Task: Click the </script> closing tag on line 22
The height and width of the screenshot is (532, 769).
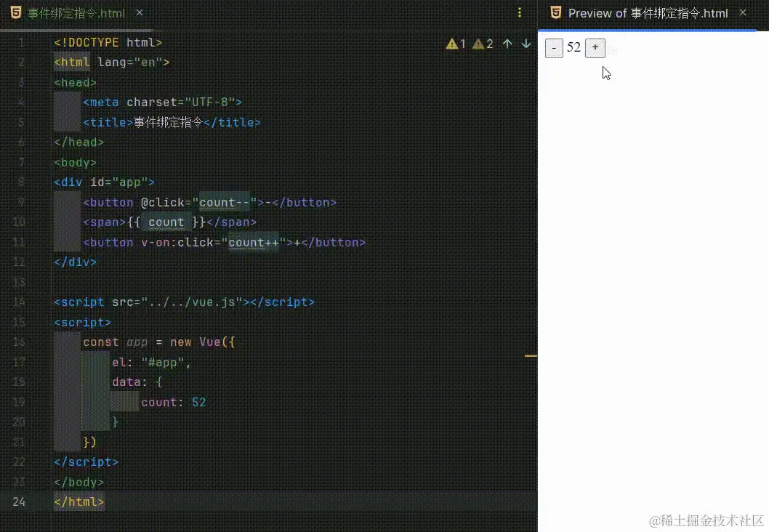Action: 86,462
